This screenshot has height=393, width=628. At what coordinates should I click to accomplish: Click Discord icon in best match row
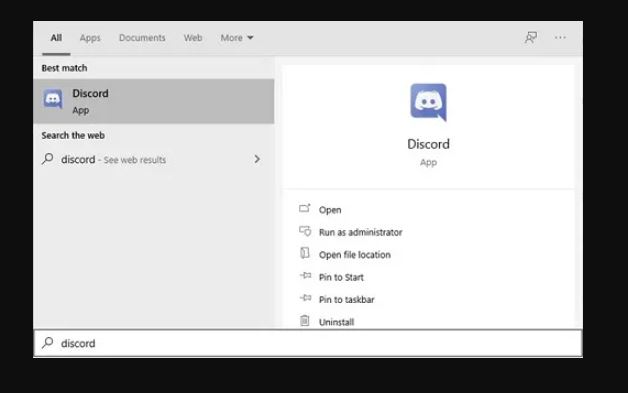pyautogui.click(x=53, y=99)
